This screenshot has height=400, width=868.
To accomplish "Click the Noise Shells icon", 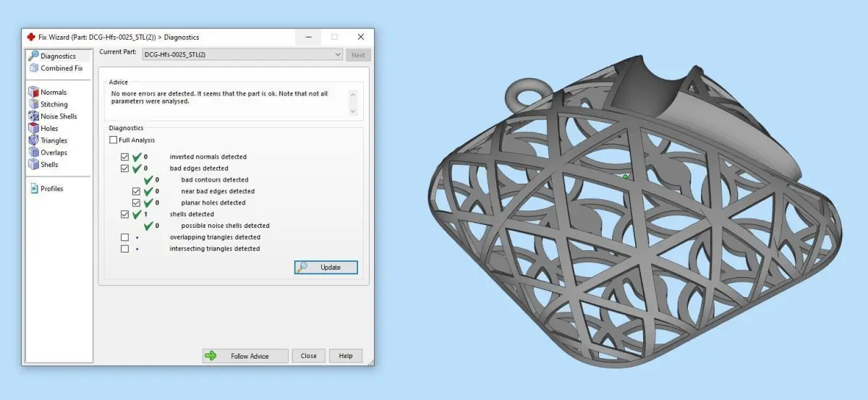I will click(x=33, y=116).
